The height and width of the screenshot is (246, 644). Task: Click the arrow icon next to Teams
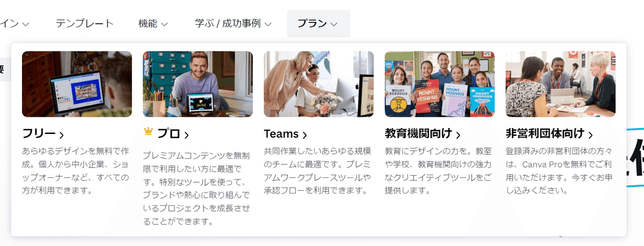(305, 135)
